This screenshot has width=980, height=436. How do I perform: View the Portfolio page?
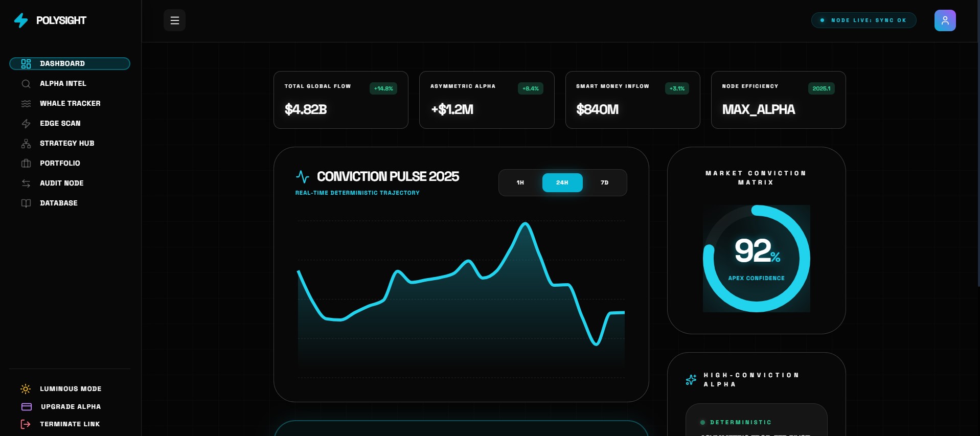(70, 163)
